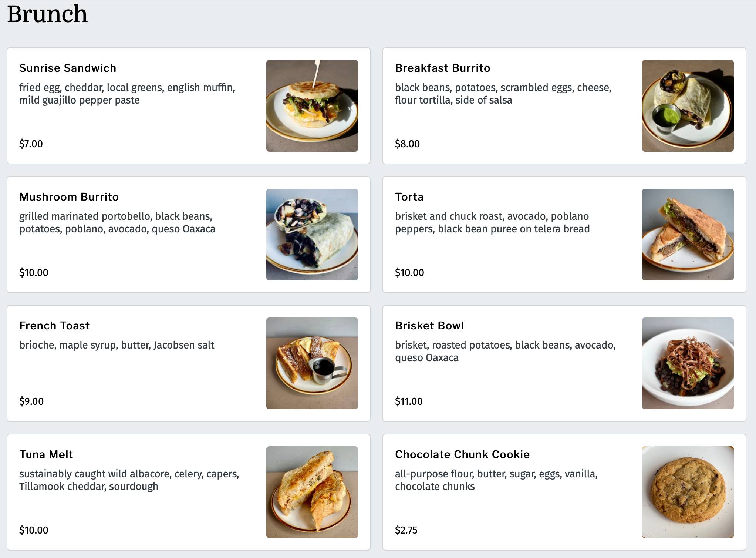Click the Torta sandwich photo
756x558 pixels.
coord(688,235)
